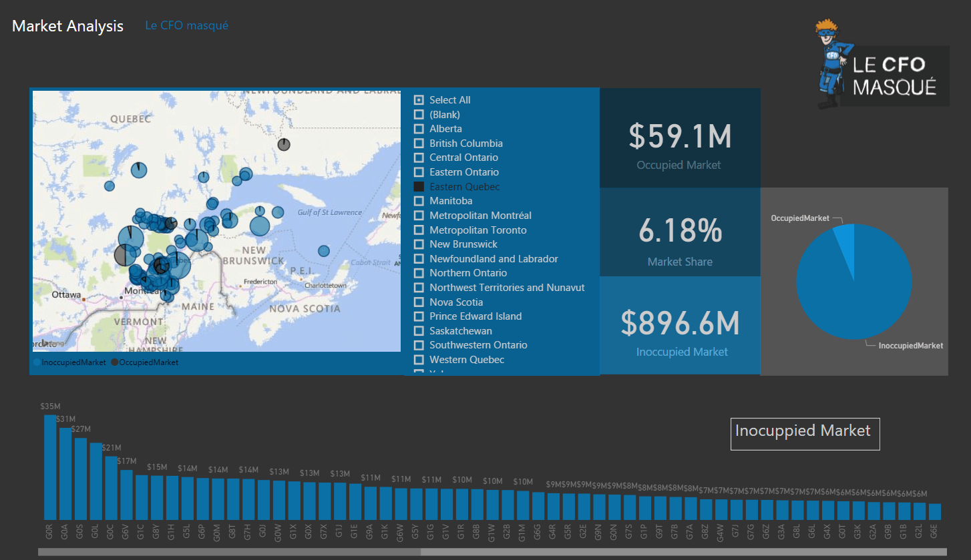
Task: Enable the Metropolitan Montréal checkbox
Action: (x=419, y=216)
